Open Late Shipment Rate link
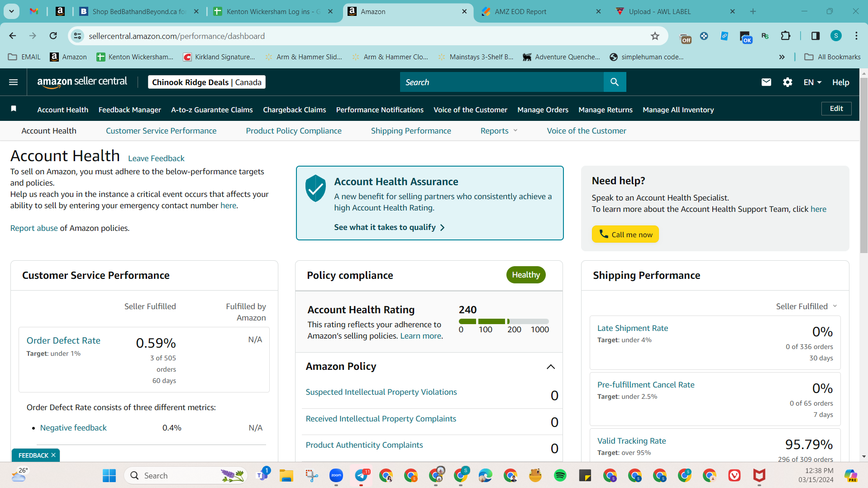 pyautogui.click(x=633, y=328)
